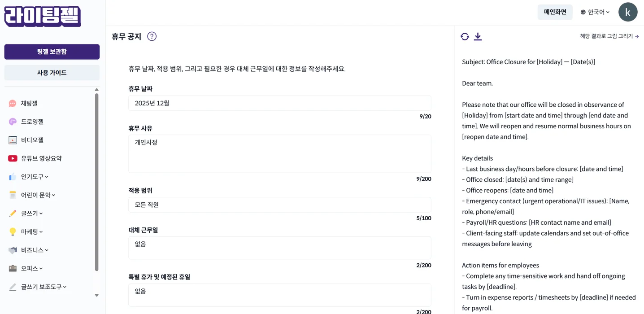Click the 휴무 날짜 input field
This screenshot has height=314, width=644.
[279, 103]
